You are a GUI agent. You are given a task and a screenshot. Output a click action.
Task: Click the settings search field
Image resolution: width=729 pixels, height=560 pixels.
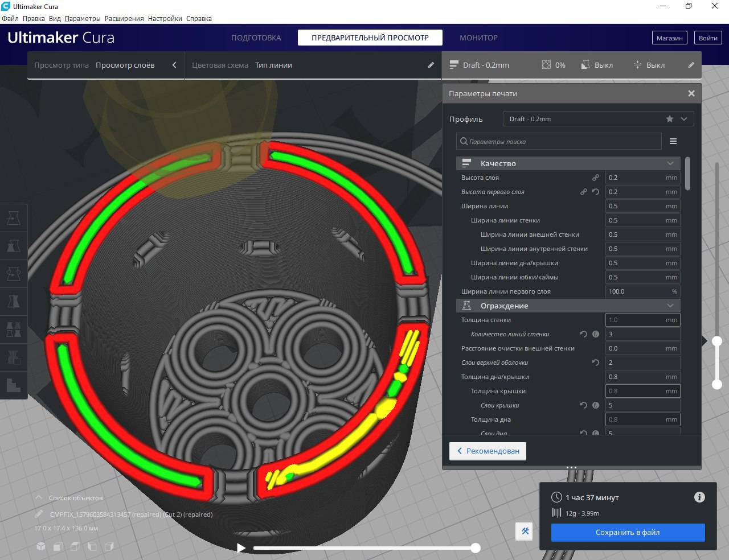559,141
